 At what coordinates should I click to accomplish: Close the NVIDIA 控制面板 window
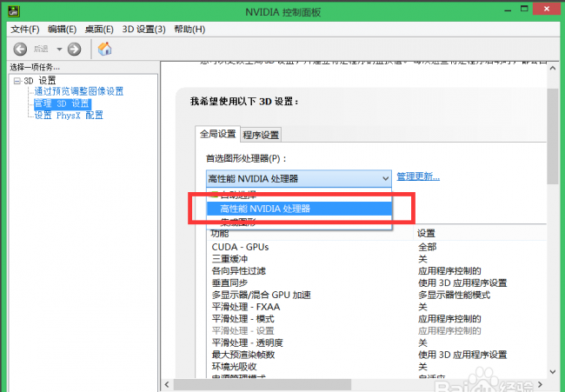547,9
